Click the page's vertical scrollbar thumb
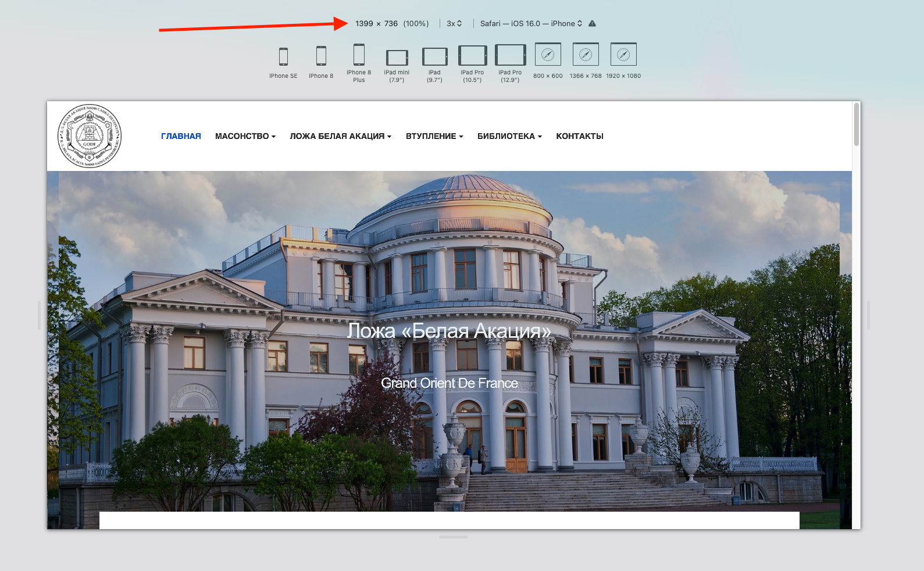Viewport: 924px width, 571px height. 856,124
